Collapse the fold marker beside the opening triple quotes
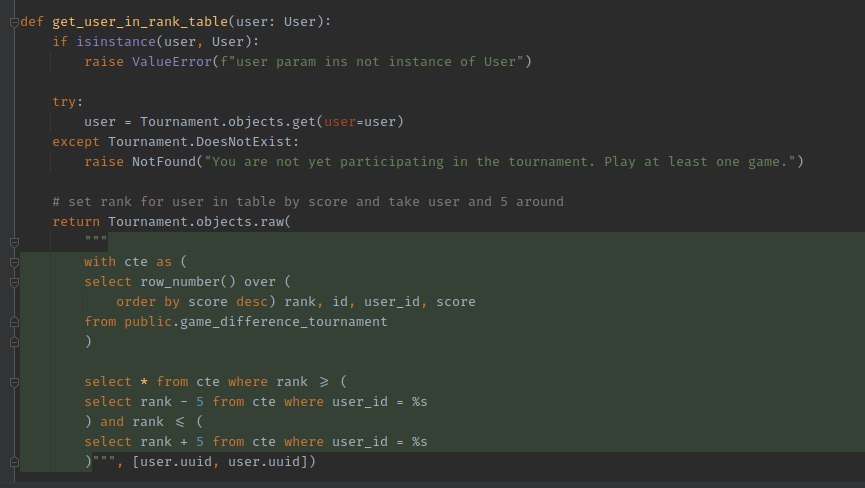The width and height of the screenshot is (865, 488). (14, 242)
